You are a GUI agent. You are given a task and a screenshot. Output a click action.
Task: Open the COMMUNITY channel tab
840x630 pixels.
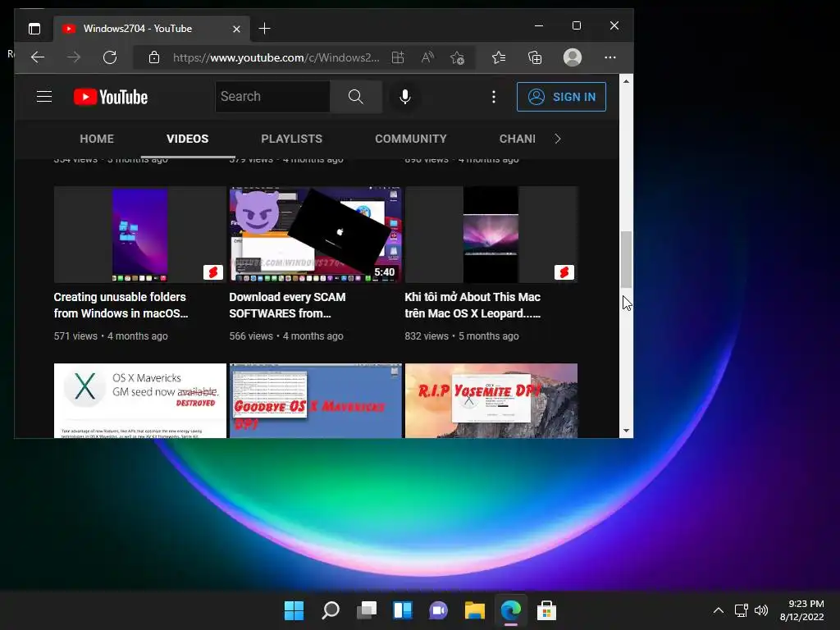click(411, 139)
